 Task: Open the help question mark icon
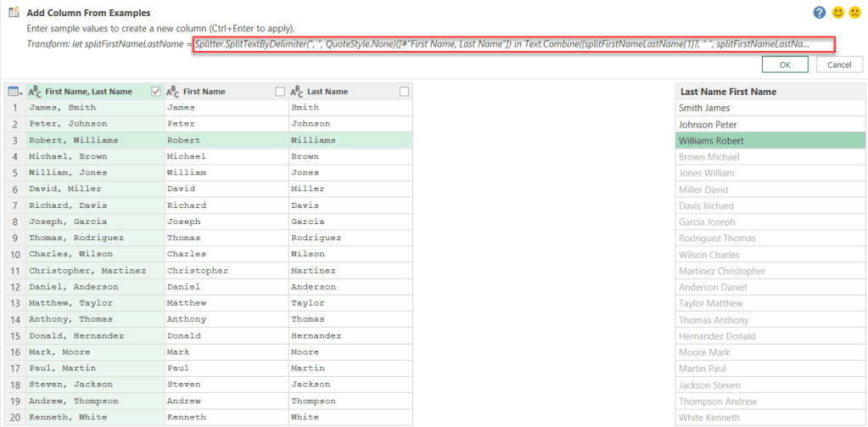[x=819, y=13]
